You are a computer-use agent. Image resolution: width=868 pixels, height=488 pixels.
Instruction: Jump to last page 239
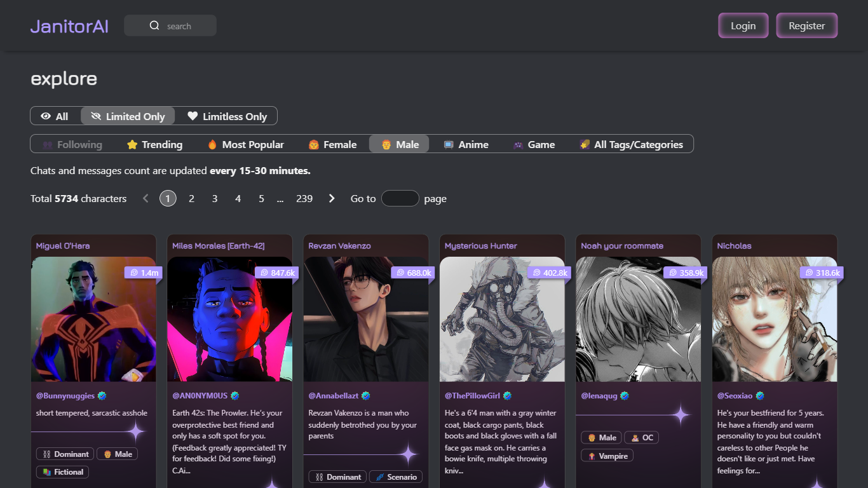click(304, 199)
